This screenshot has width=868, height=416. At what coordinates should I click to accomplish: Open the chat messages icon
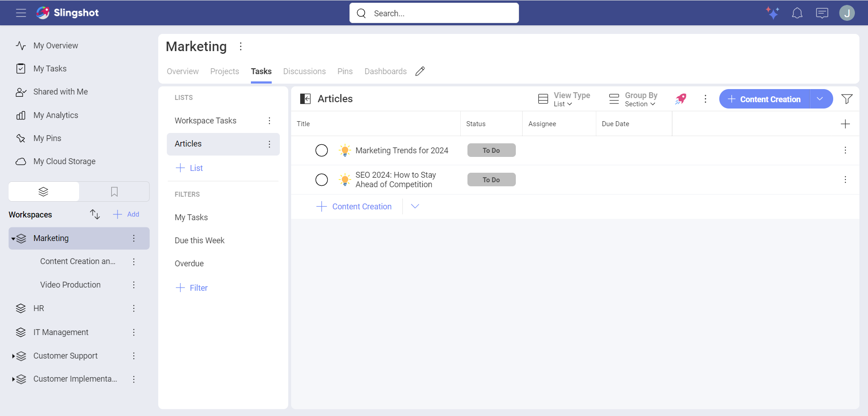pos(822,13)
